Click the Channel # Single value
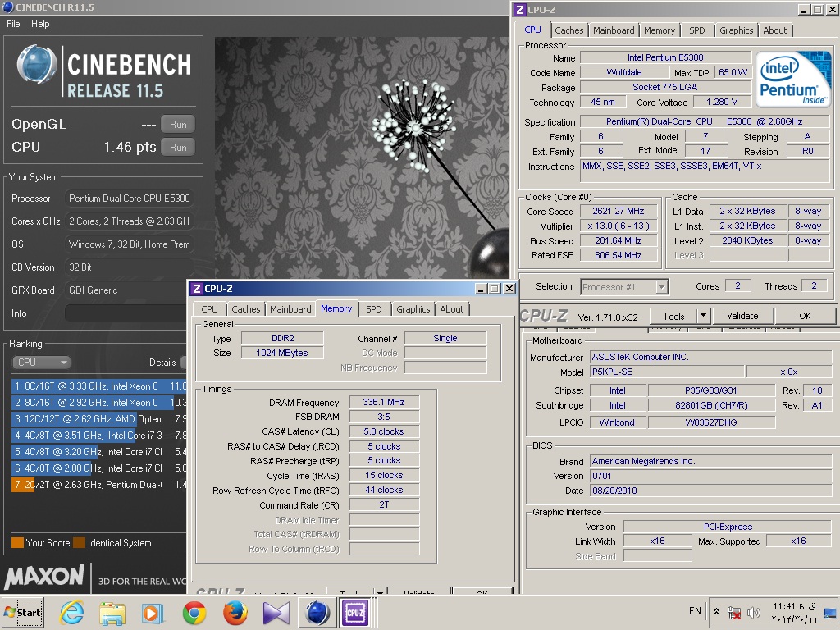Image resolution: width=840 pixels, height=630 pixels. click(445, 338)
